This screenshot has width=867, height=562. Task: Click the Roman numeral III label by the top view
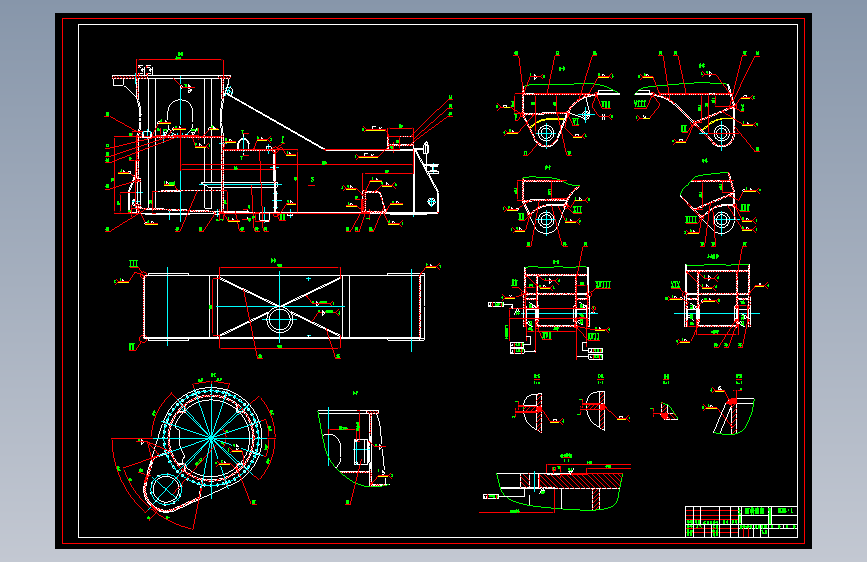pos(133,264)
